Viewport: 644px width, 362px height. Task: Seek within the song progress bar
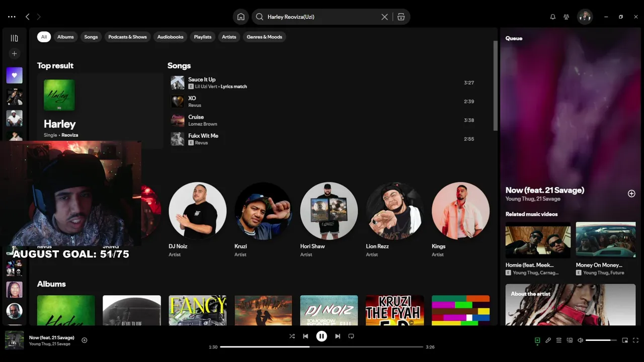click(x=321, y=347)
